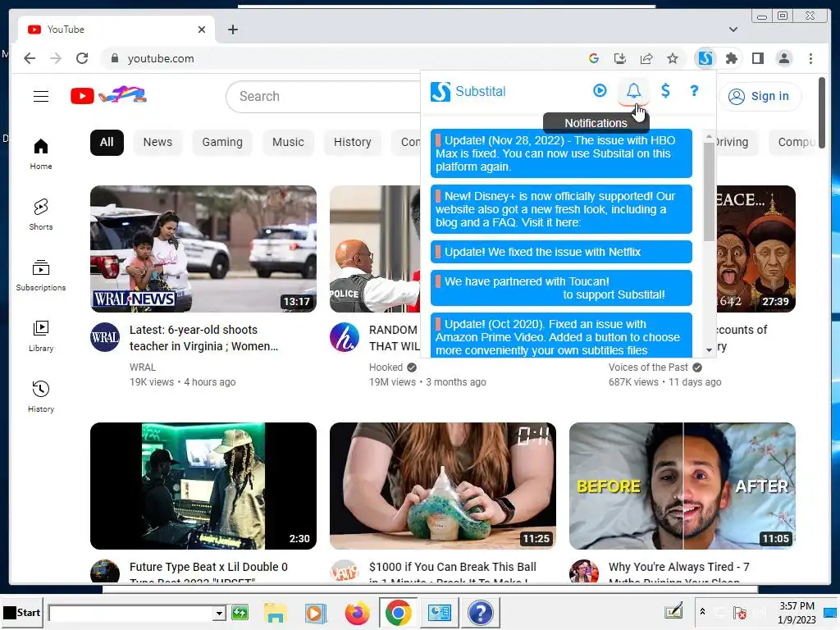Open the Disney+ officially supported notification

561,209
